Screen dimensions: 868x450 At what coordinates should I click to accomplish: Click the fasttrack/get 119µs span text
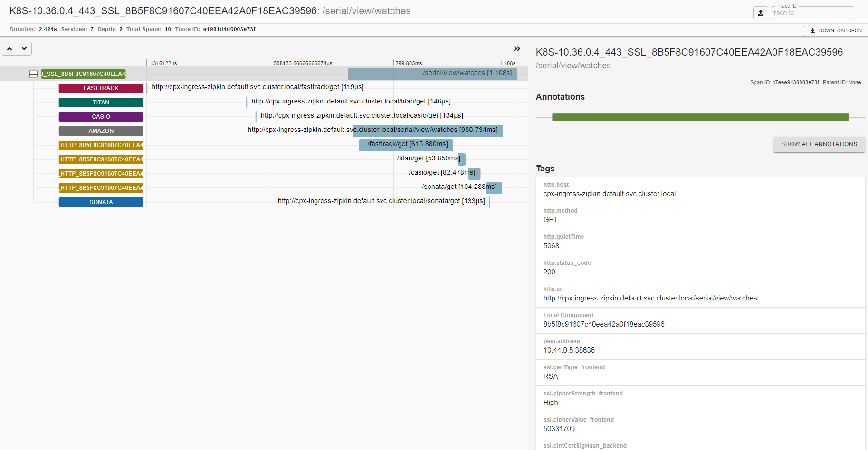point(258,87)
